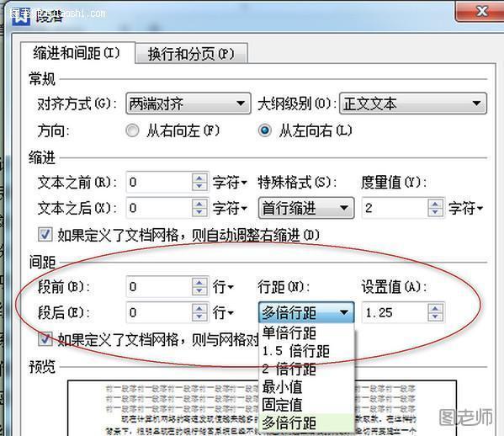Select 从左向右 direction radio button
The image size is (504, 436).
point(264,130)
